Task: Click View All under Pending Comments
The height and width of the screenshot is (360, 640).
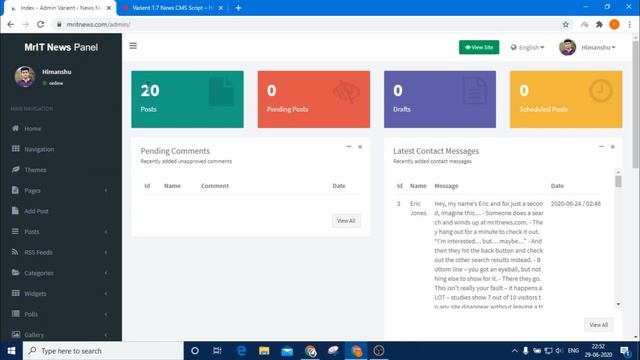Action: click(x=346, y=221)
